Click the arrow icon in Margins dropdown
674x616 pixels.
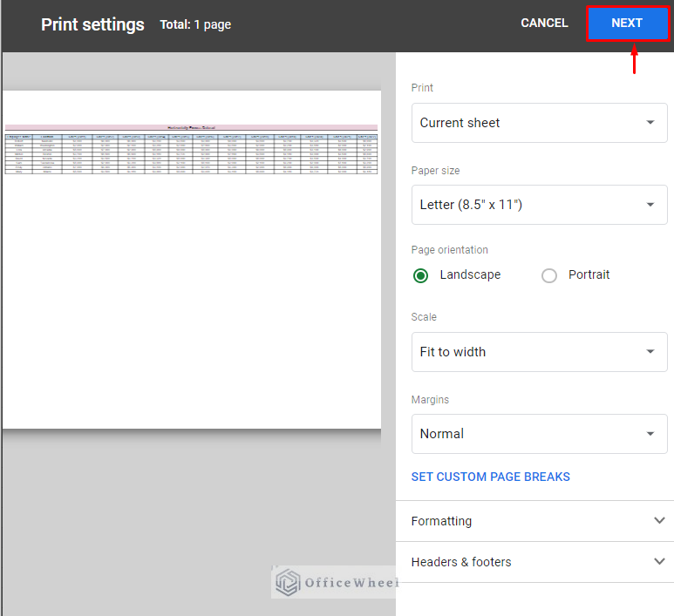coord(650,434)
